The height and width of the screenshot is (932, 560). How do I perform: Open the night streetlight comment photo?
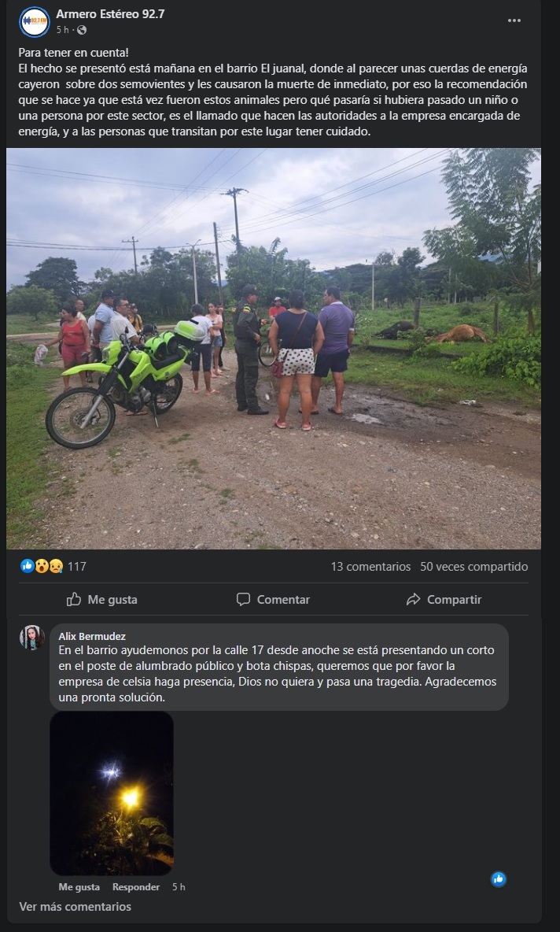click(112, 793)
